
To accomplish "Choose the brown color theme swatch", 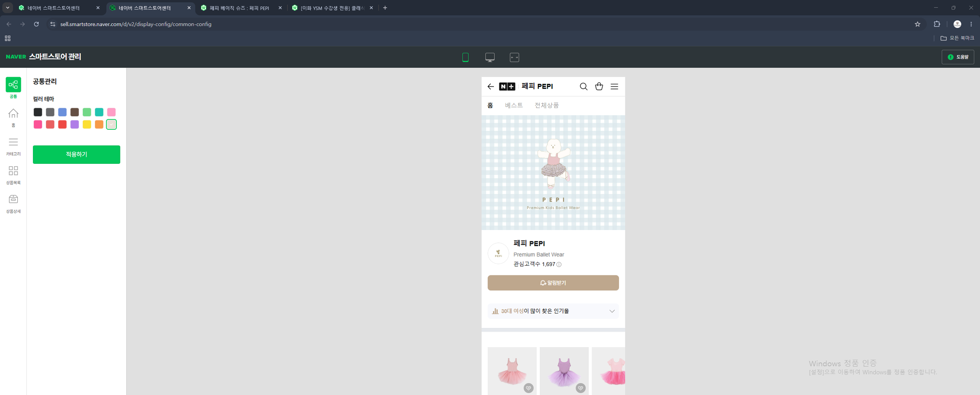I will coord(74,112).
